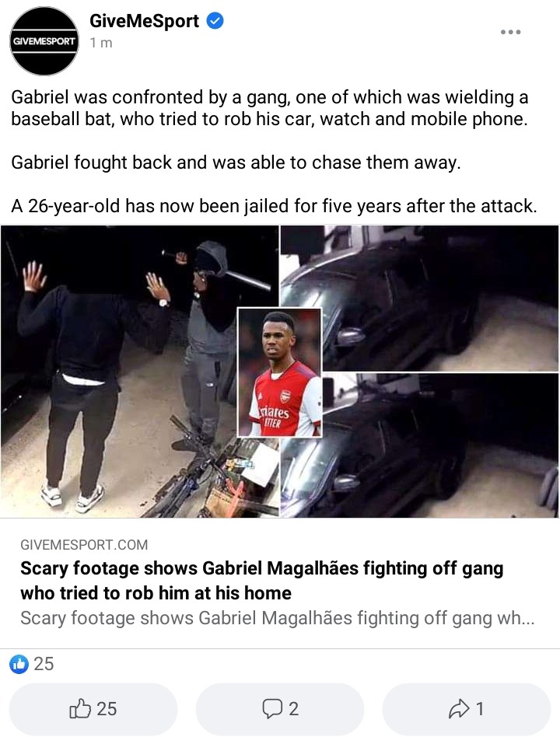Viewport: 560px width, 737px height.
Task: Open the robbery CCTV image on left
Action: [140, 372]
